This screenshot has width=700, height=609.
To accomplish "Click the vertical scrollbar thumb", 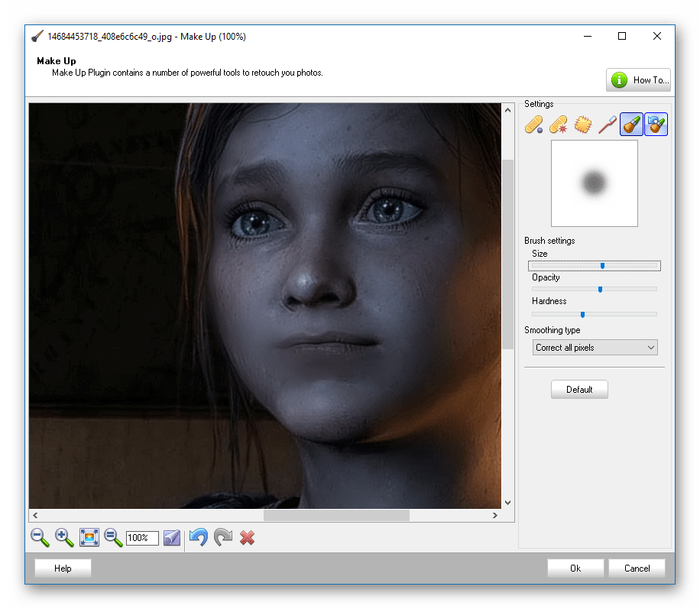I will coord(507,254).
